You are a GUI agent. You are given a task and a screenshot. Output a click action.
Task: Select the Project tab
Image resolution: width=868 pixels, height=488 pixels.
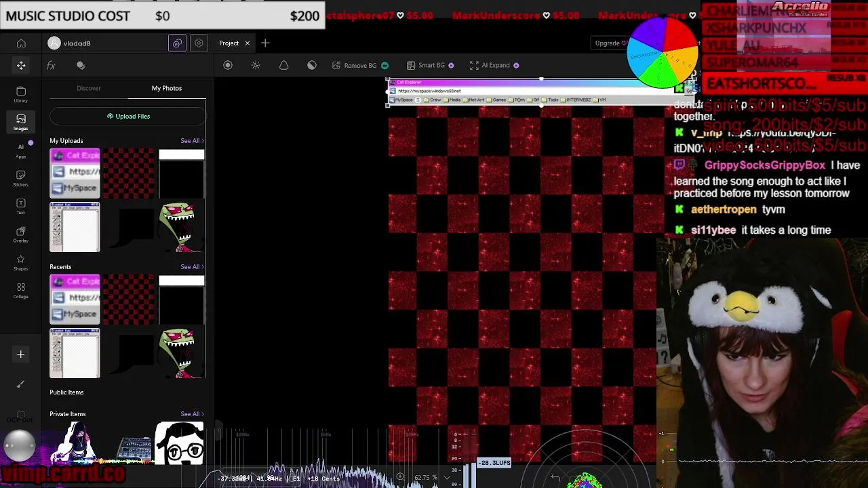(x=229, y=43)
